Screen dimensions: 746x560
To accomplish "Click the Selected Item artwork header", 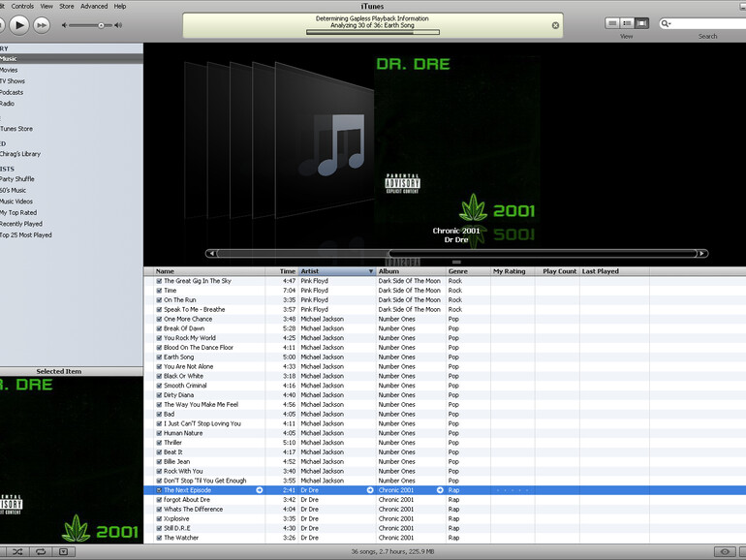I will (x=72, y=371).
